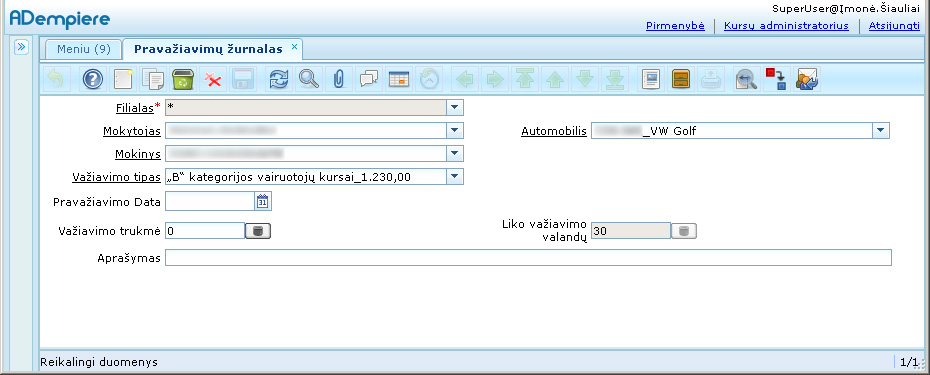Open attachments with the paperclip icon

click(339, 79)
